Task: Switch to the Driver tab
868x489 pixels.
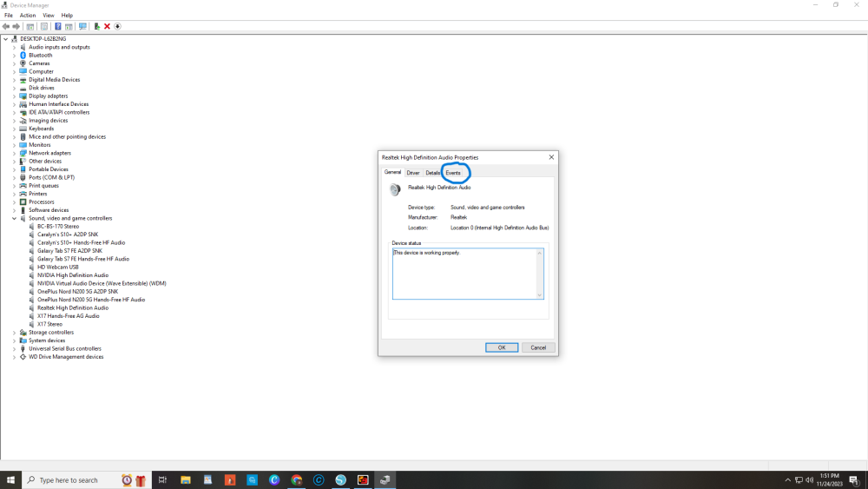Action: click(x=413, y=173)
